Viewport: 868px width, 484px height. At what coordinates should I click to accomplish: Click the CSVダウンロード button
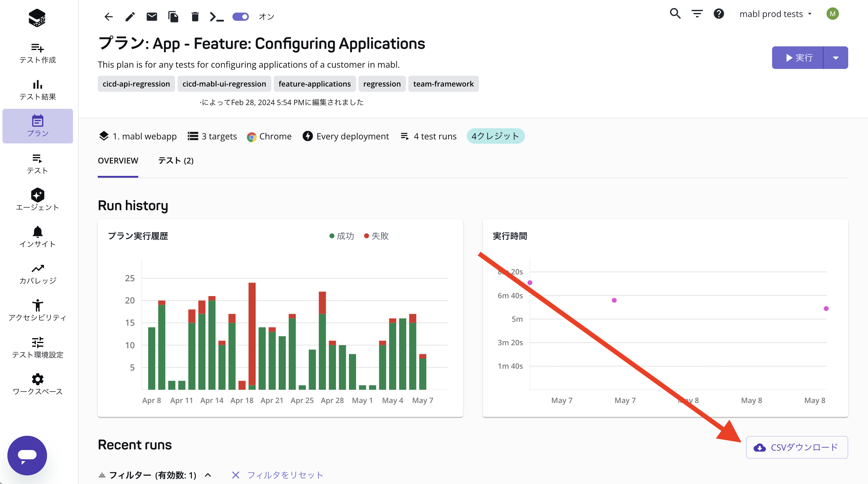click(x=797, y=447)
